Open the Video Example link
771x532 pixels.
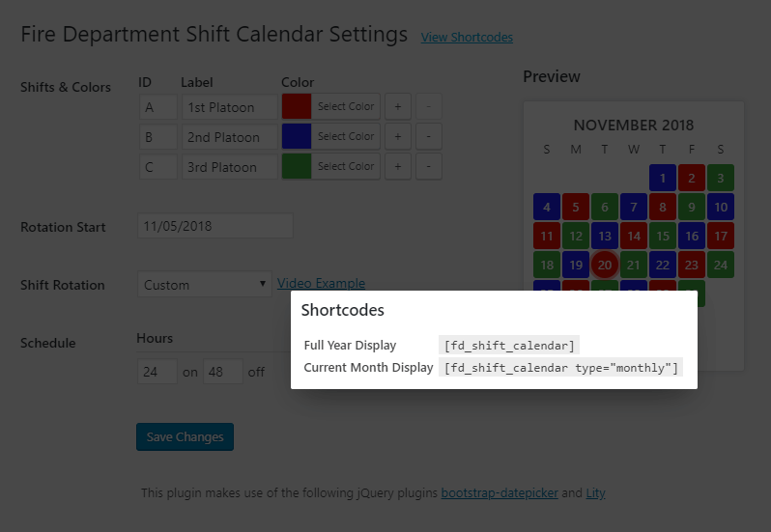pyautogui.click(x=321, y=284)
